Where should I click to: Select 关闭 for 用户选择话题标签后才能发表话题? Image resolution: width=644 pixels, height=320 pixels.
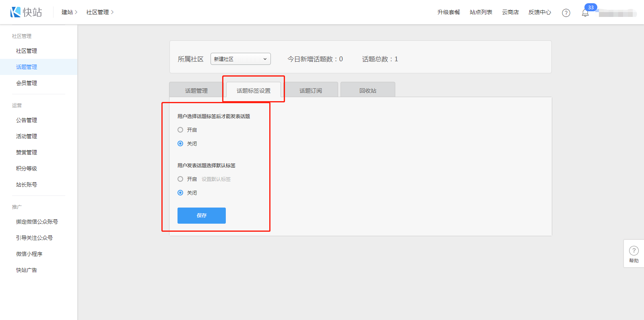(x=180, y=143)
